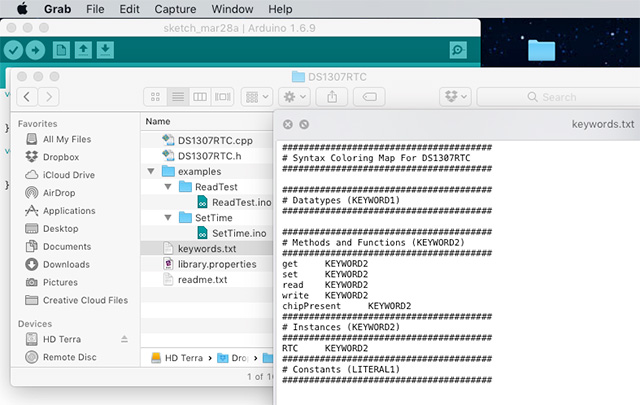Click the Finder Search field
Screen dimensions: 640x405
tap(558, 97)
